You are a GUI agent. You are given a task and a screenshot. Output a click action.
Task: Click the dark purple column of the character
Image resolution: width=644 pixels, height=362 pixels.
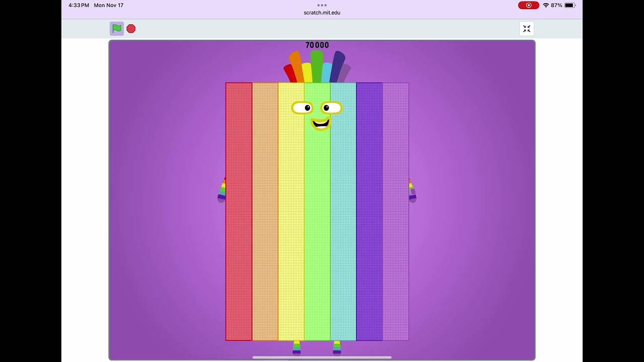370,211
